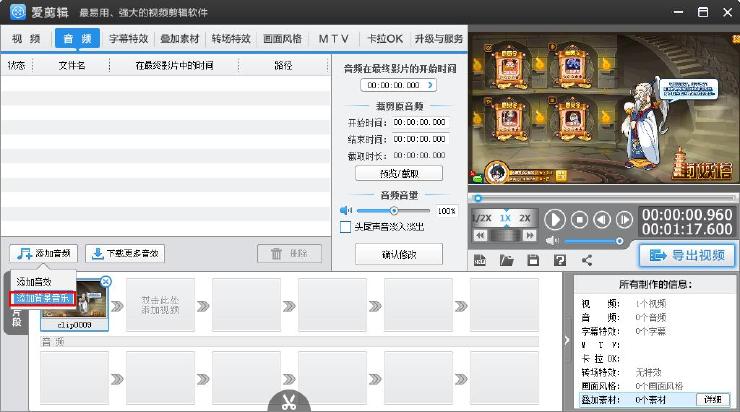Click the 1个视频 info entry
The image size is (740, 412).
pos(650,303)
